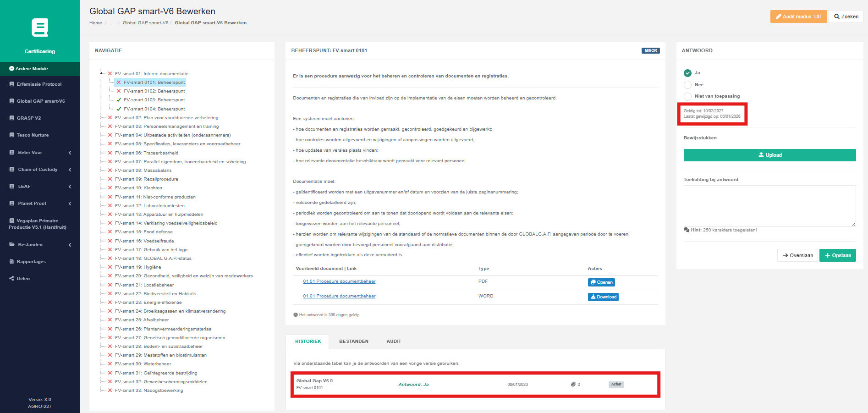Click the Beter Voor book icon
Viewport: 868px width, 413px height.
[12, 153]
